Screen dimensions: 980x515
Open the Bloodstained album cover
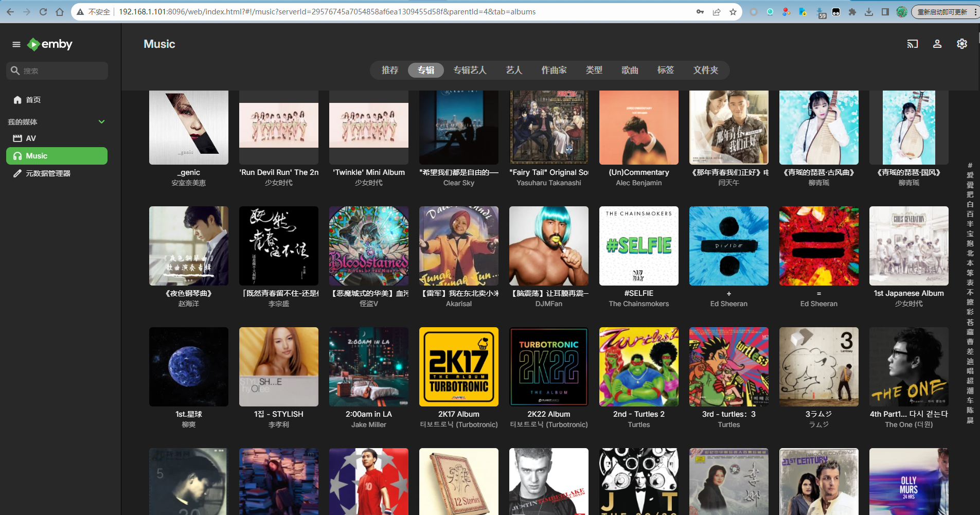369,246
